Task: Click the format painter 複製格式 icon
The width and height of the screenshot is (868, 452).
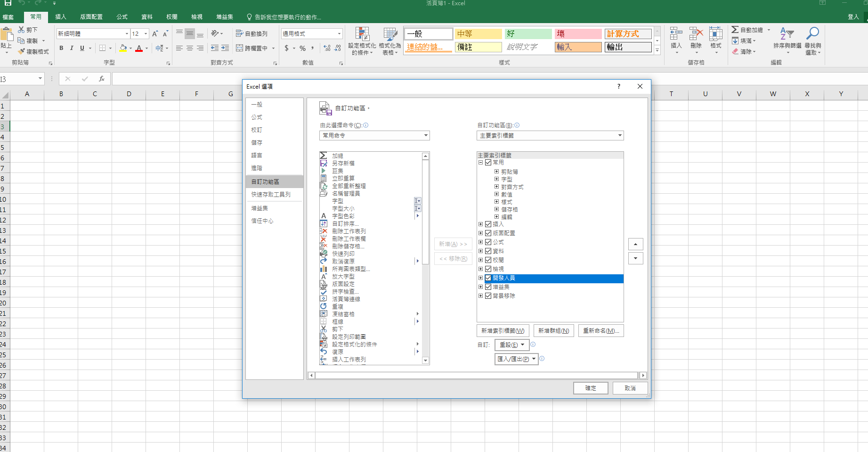Action: coord(21,51)
